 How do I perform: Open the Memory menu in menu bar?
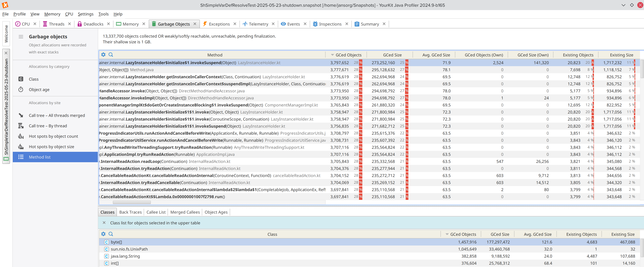[x=52, y=14]
